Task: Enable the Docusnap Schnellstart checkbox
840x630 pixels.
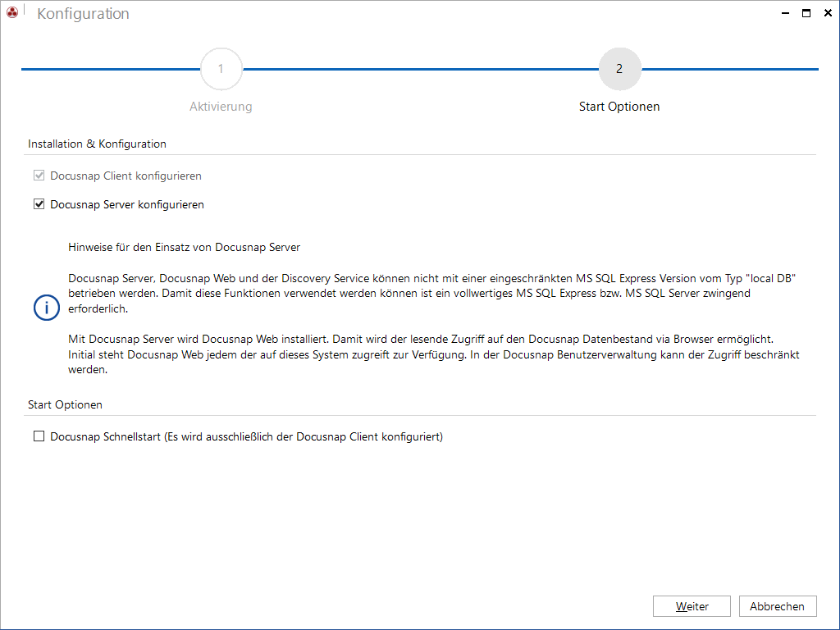Action: coord(39,436)
